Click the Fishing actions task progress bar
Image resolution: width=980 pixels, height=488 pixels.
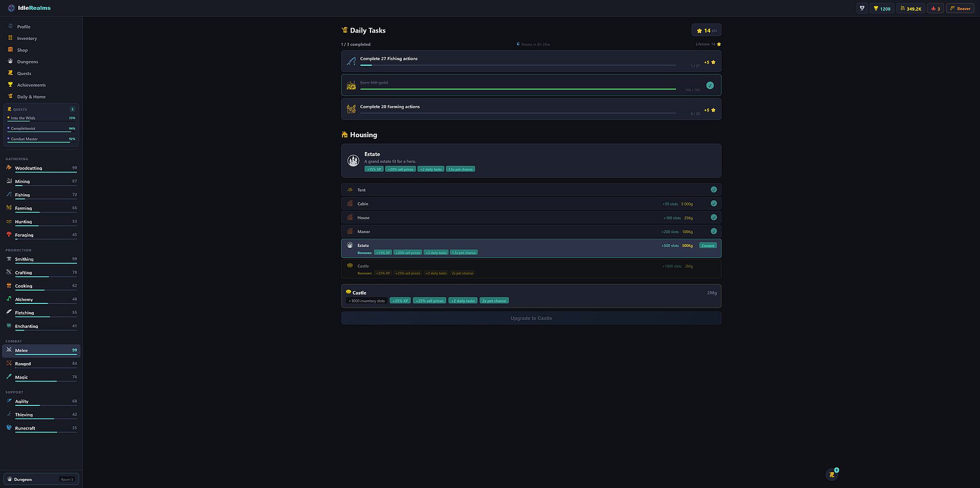pyautogui.click(x=518, y=65)
